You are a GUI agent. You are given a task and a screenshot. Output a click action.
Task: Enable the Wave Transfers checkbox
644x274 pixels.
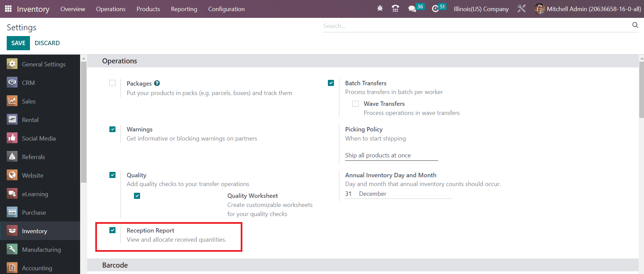tap(355, 104)
